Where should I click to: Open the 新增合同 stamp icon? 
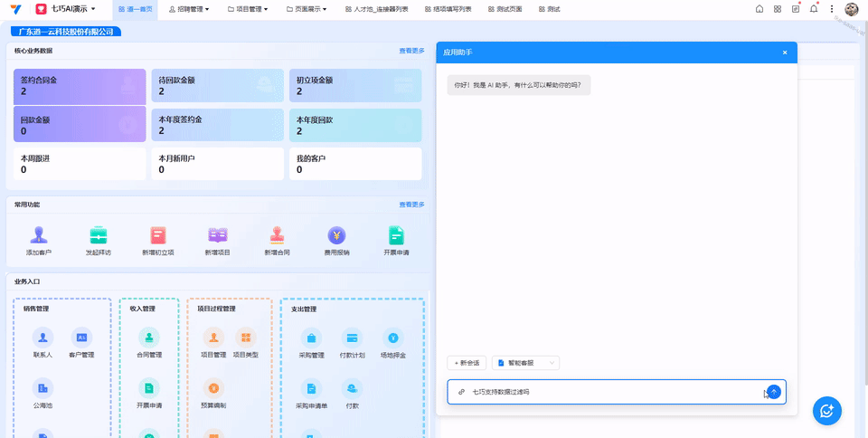(277, 235)
